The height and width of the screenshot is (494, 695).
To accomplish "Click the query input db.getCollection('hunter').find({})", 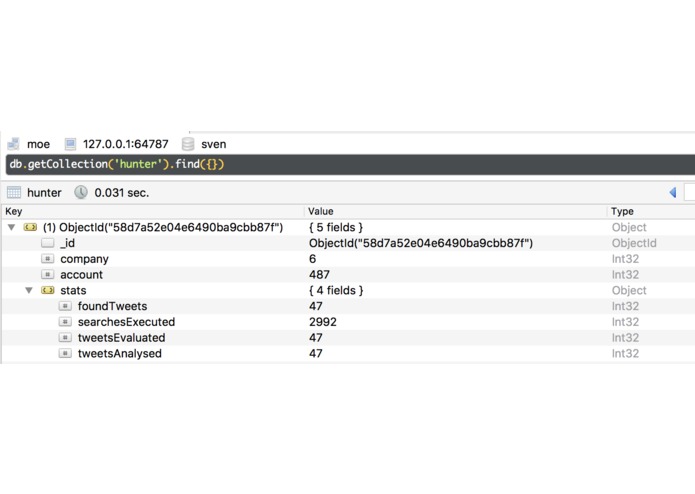I will coord(350,164).
